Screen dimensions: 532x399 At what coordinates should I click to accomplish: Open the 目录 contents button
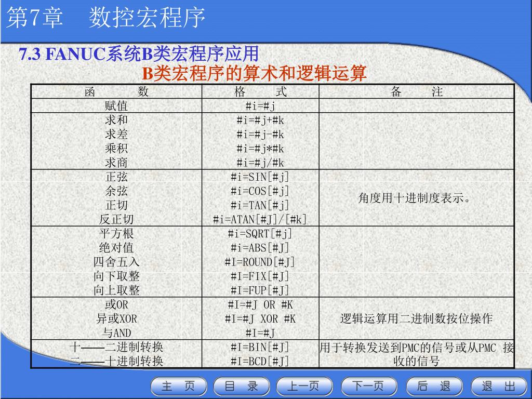click(x=242, y=386)
